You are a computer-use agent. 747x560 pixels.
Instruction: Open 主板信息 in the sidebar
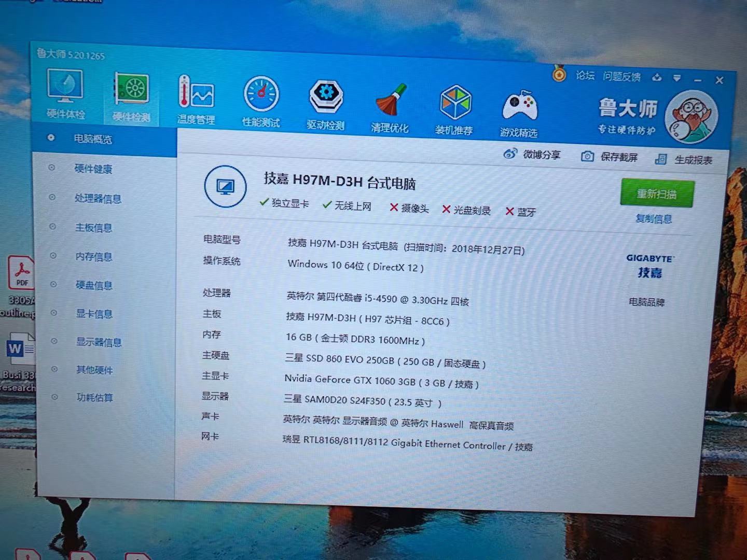click(x=93, y=228)
